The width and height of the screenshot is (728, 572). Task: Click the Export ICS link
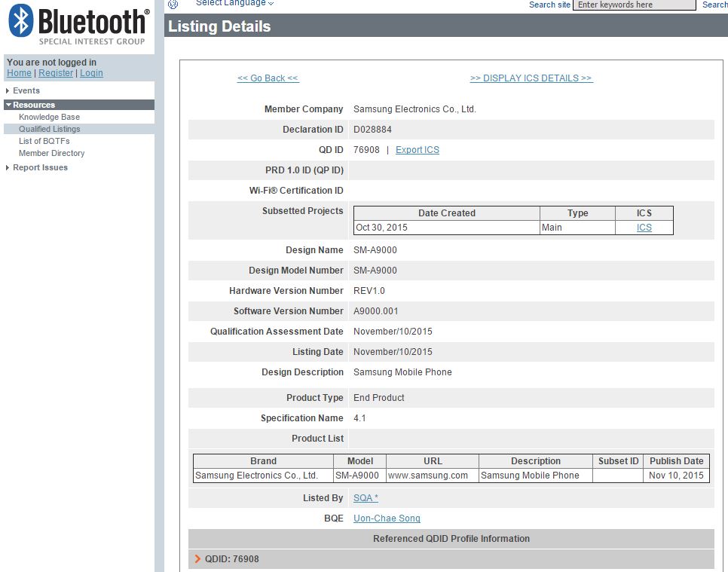coord(417,150)
